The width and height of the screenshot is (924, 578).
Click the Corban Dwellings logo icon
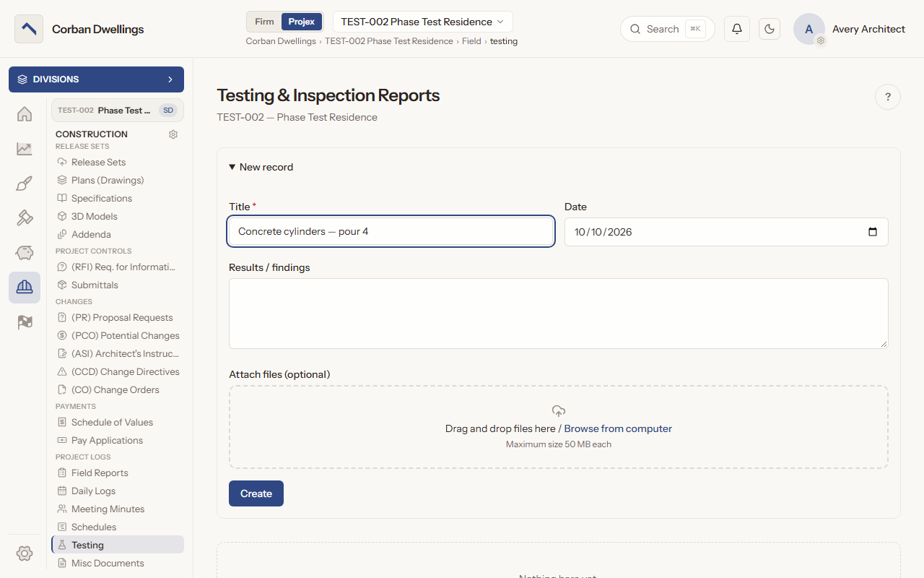click(x=29, y=29)
